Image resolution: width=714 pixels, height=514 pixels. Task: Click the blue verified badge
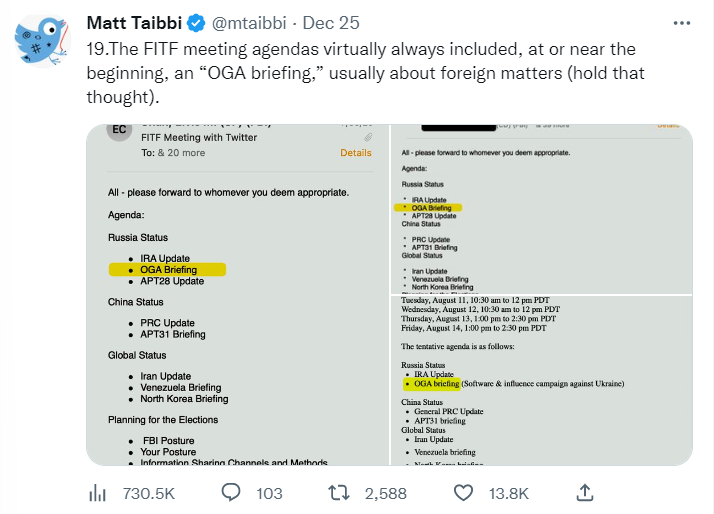198,23
